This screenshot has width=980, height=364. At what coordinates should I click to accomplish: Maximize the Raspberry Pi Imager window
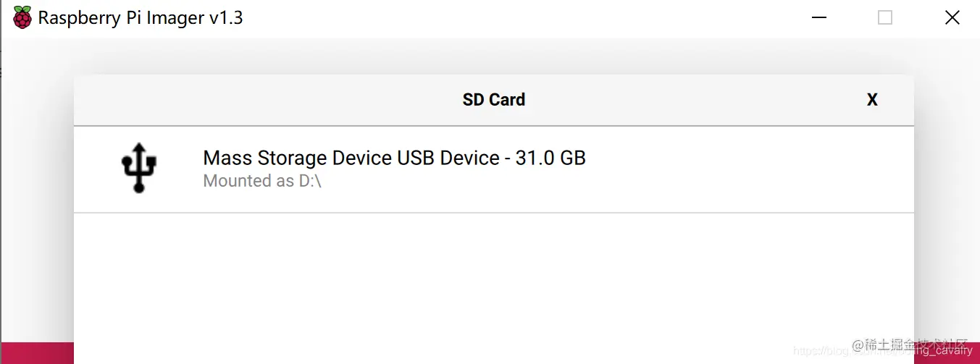pos(885,18)
